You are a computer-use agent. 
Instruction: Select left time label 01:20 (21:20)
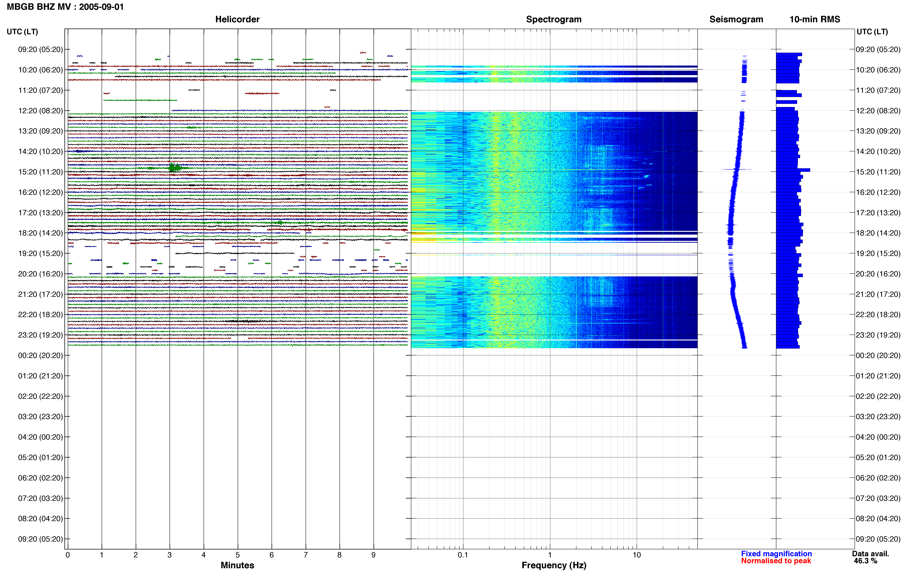click(x=41, y=376)
